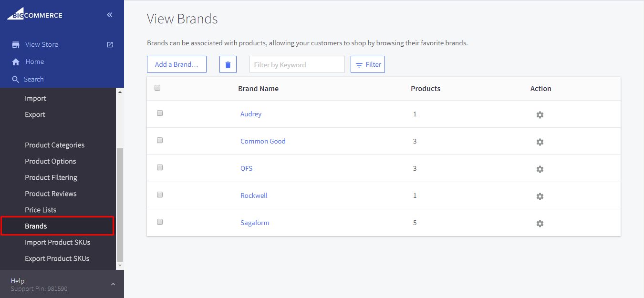Image resolution: width=644 pixels, height=298 pixels.
Task: Expand the Help section chevron
Action: click(113, 284)
